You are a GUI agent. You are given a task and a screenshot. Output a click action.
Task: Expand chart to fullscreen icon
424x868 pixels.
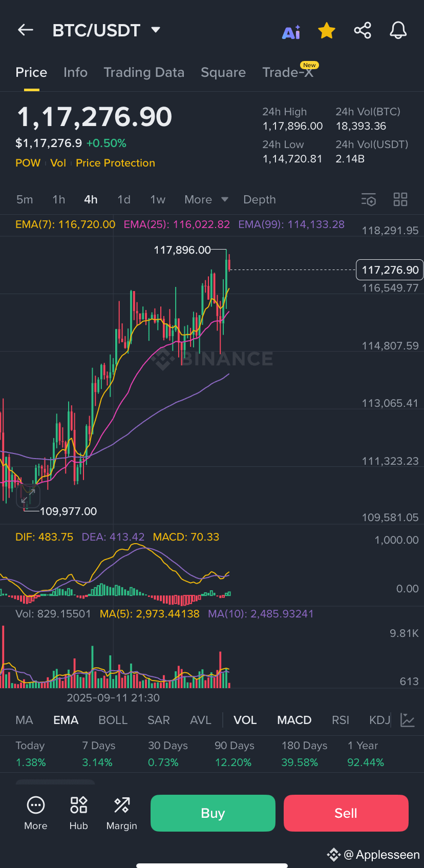[29, 495]
